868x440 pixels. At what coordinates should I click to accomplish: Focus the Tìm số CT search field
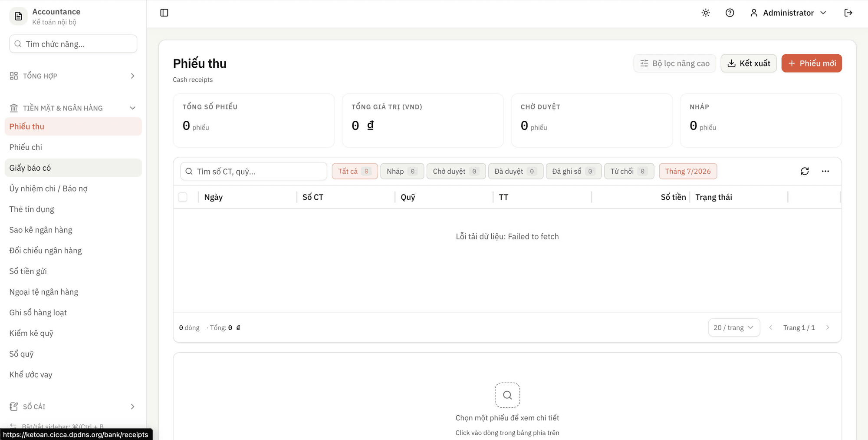pyautogui.click(x=253, y=171)
